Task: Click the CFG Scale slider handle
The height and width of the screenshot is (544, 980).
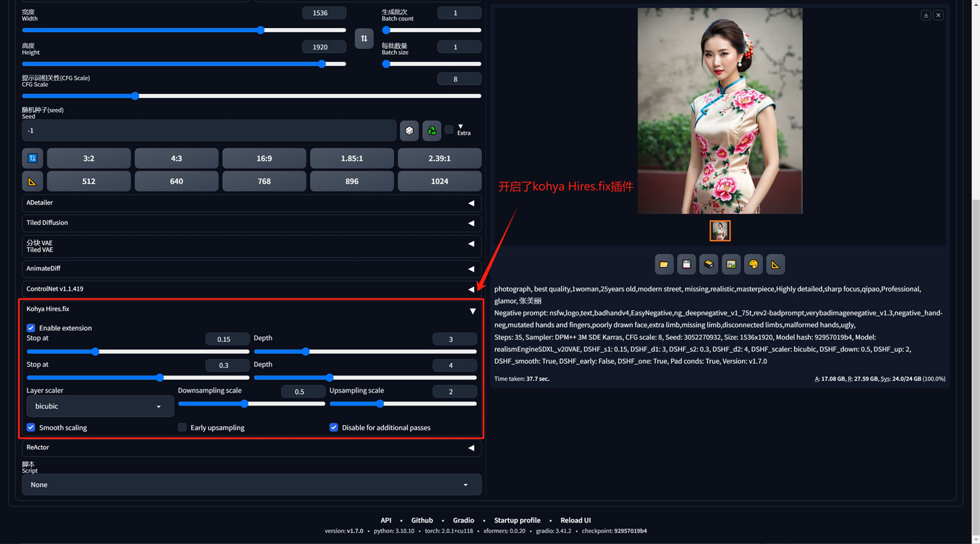Action: (135, 96)
